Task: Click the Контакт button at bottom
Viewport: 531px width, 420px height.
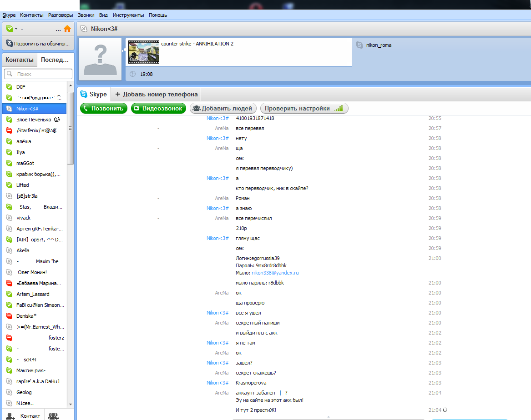Action: [x=23, y=416]
